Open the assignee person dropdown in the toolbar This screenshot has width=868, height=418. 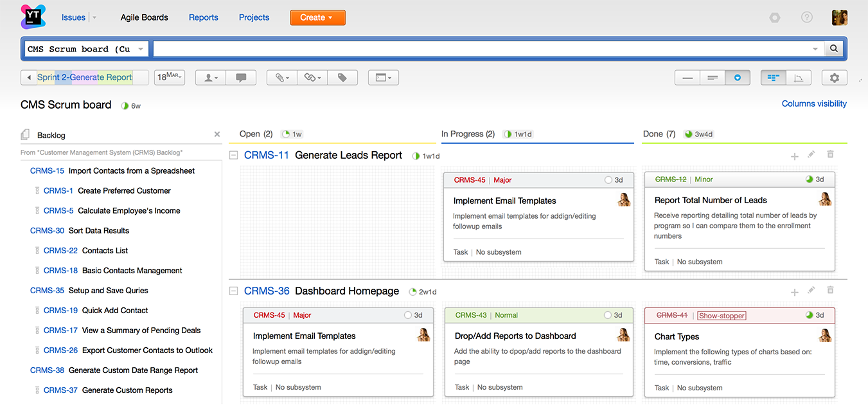211,77
